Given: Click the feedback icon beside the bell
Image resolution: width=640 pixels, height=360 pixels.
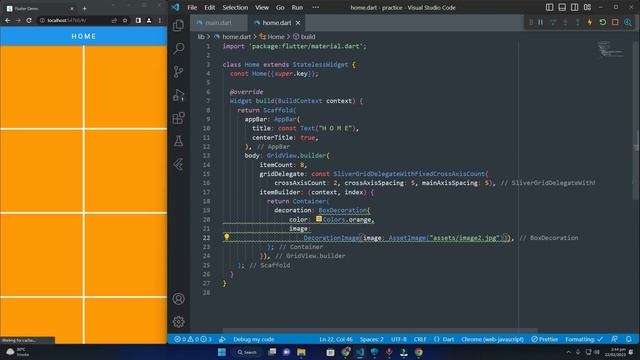Looking at the screenshot, I should click(x=614, y=339).
